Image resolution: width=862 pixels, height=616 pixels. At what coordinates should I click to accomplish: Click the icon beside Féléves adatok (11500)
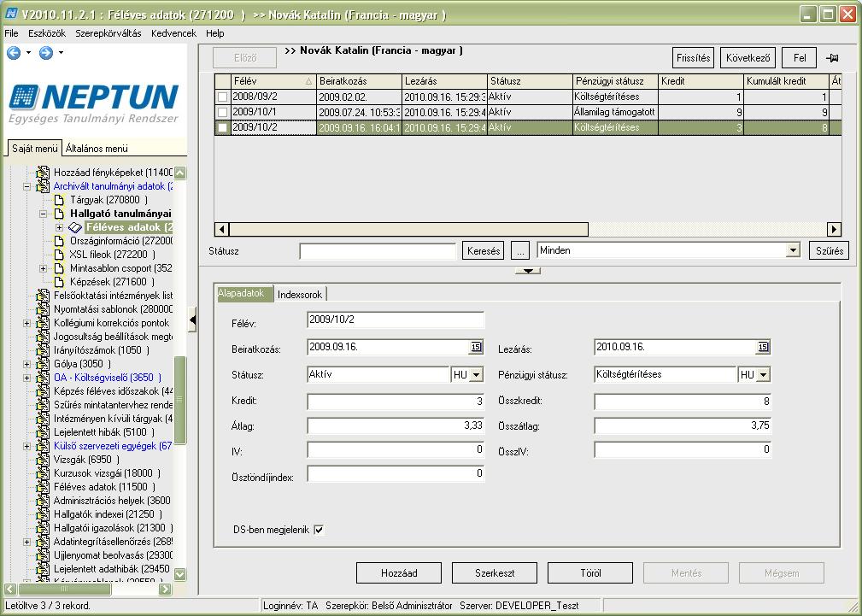click(x=43, y=487)
